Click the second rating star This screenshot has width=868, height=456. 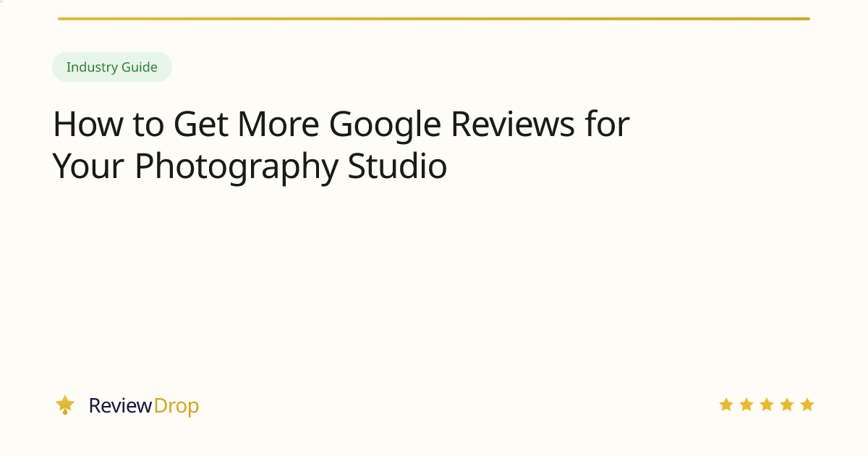(746, 405)
